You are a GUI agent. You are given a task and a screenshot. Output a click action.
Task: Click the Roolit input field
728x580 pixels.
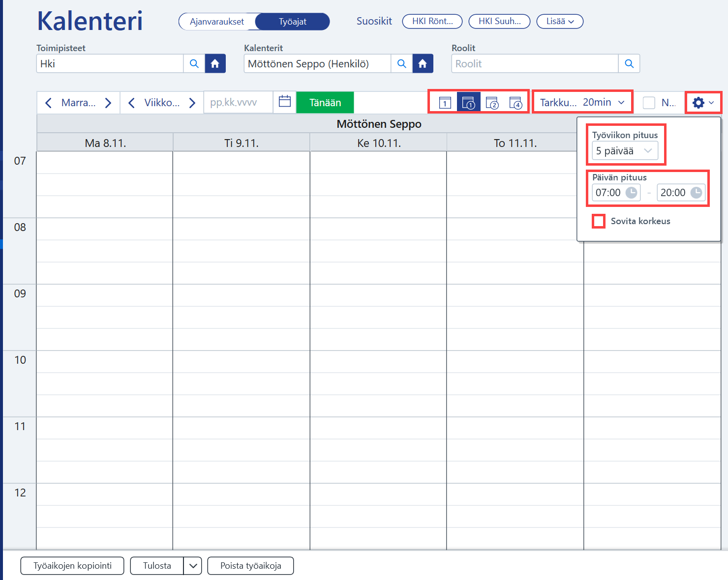(x=535, y=64)
